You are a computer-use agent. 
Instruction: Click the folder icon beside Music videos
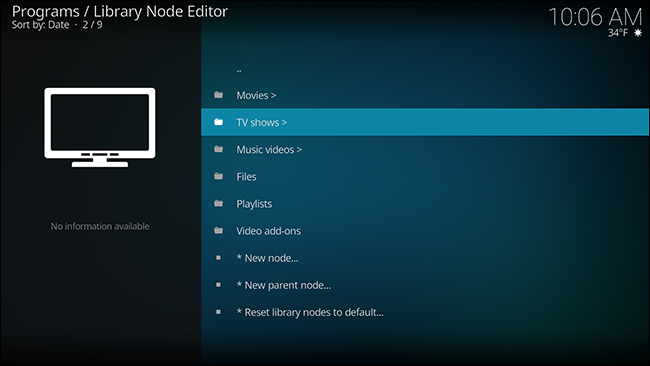[x=218, y=149]
